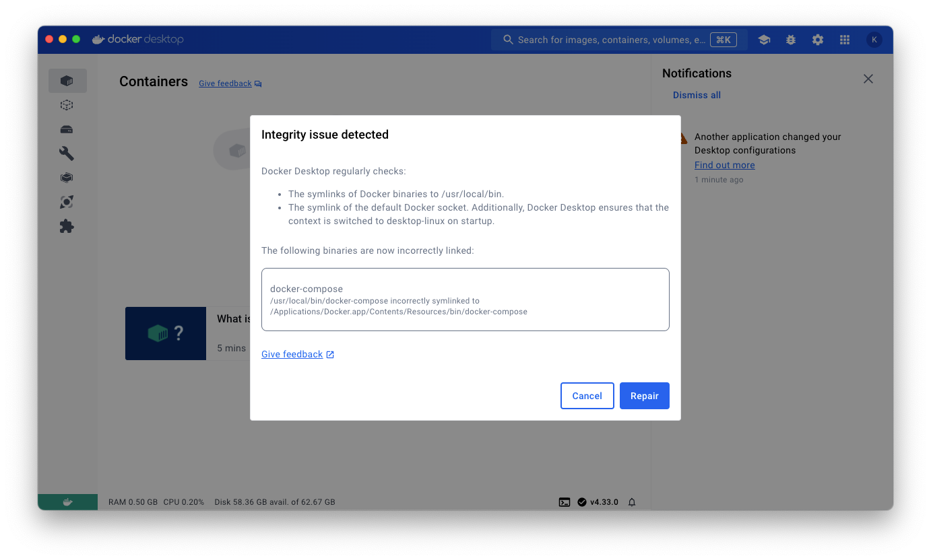Open the Troubleshoot bug icon
This screenshot has height=560, width=931.
tap(790, 40)
